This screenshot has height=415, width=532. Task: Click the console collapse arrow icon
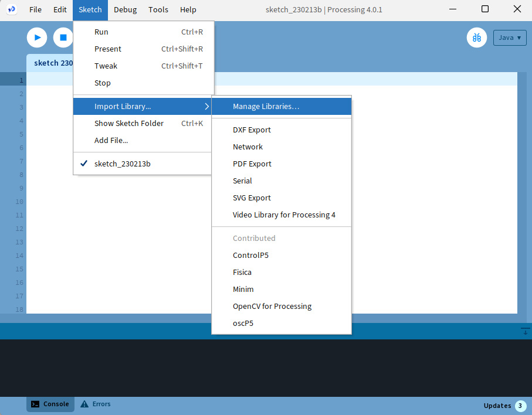point(525,332)
